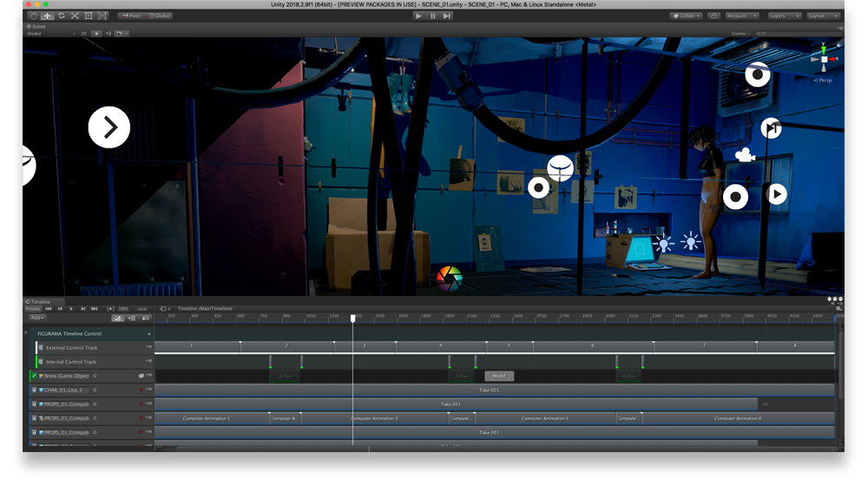The height and width of the screenshot is (499, 868).
Task: Click the Local time mode label
Action: click(142, 309)
